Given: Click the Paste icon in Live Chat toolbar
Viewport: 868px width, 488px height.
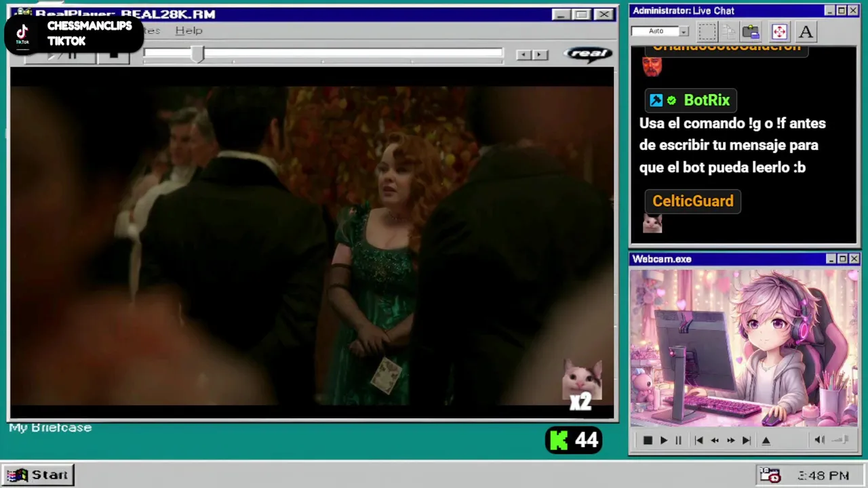Looking at the screenshot, I should point(751,31).
